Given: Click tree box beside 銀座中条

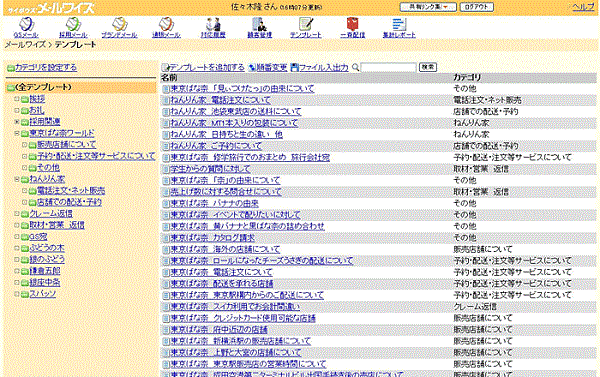Looking at the screenshot, I should point(17,282).
